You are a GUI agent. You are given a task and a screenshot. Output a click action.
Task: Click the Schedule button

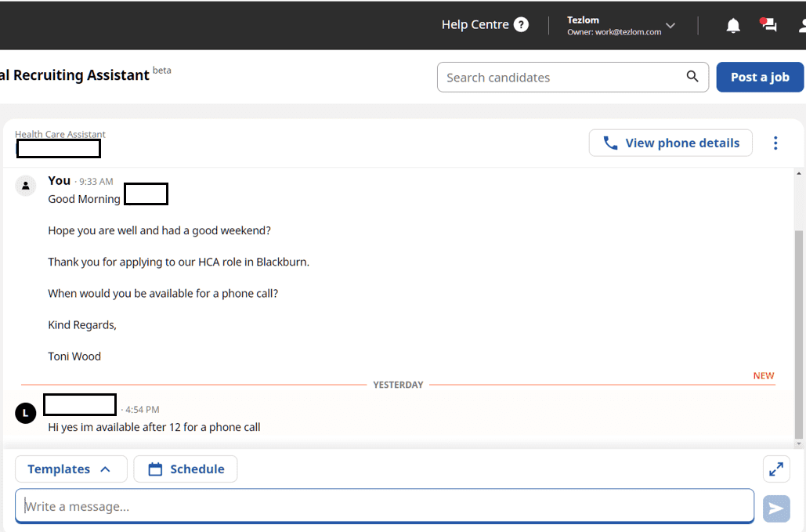pyautogui.click(x=186, y=469)
